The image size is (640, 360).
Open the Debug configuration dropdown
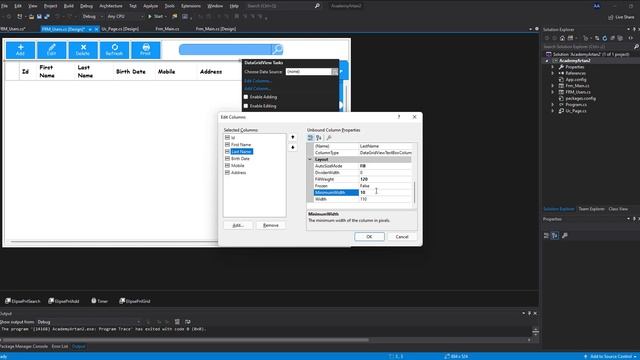pyautogui.click(x=101, y=16)
